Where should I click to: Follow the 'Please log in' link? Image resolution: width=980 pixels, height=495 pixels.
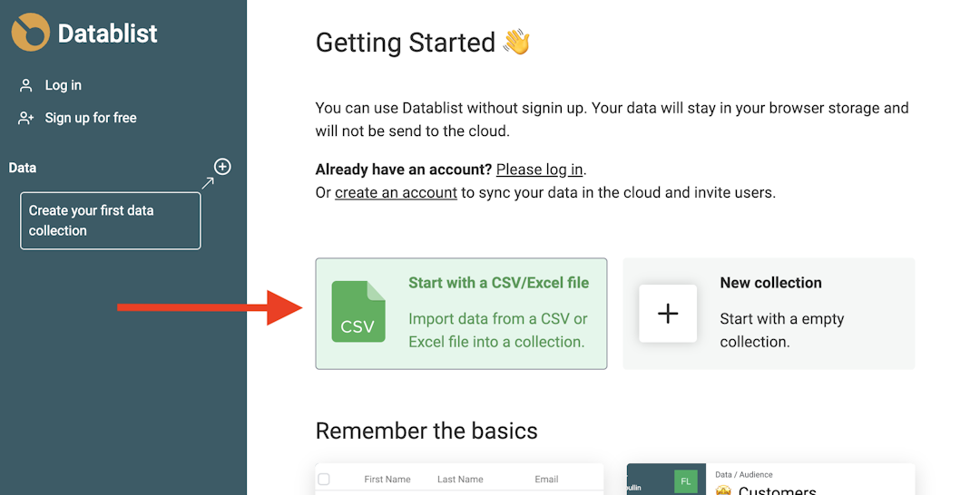coord(539,170)
